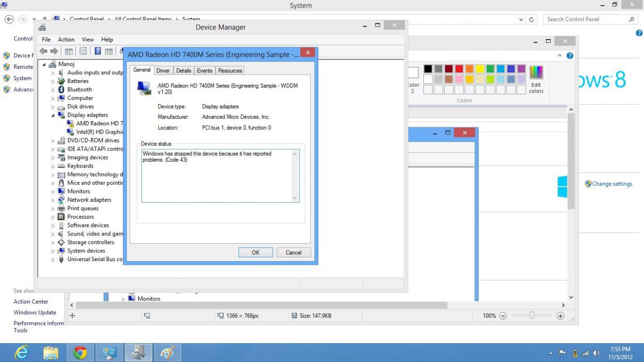644x362 pixels.
Task: Click the Batteries category icon
Action: point(61,81)
